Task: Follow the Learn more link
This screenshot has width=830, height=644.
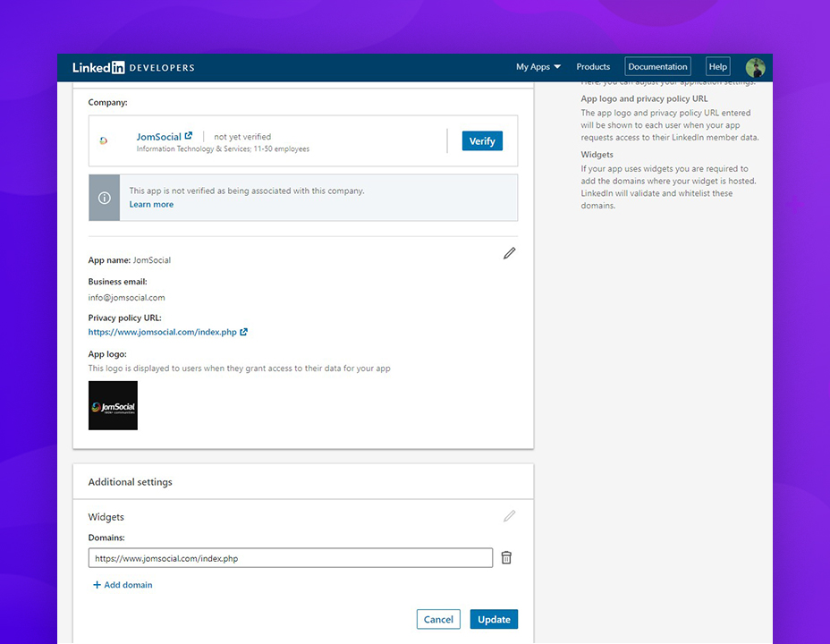Action: pos(151,204)
